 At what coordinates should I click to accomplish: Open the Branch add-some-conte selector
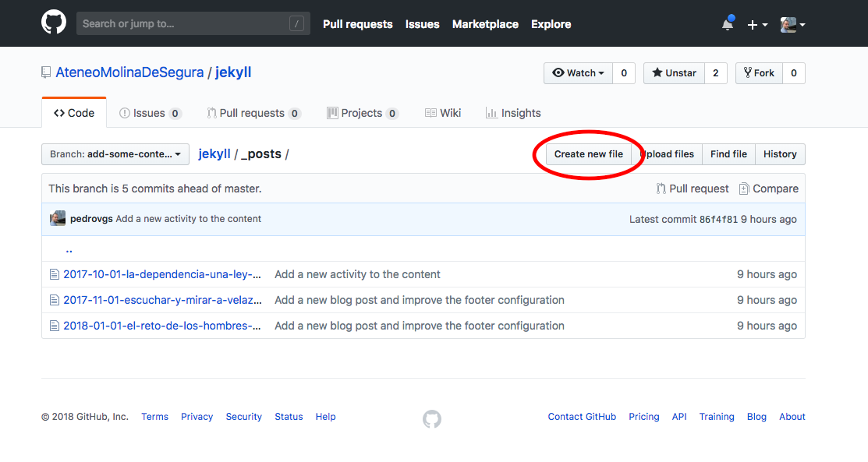(115, 154)
